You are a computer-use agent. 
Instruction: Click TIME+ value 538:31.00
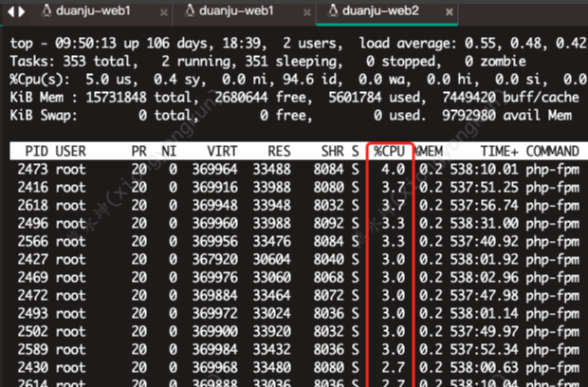[x=484, y=224]
